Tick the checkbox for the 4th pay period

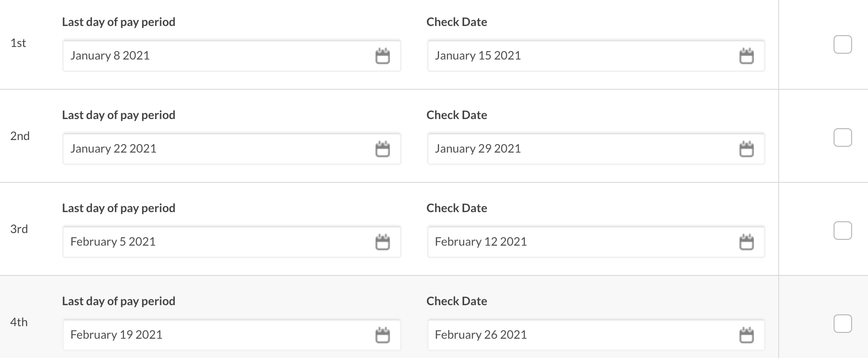(x=842, y=324)
